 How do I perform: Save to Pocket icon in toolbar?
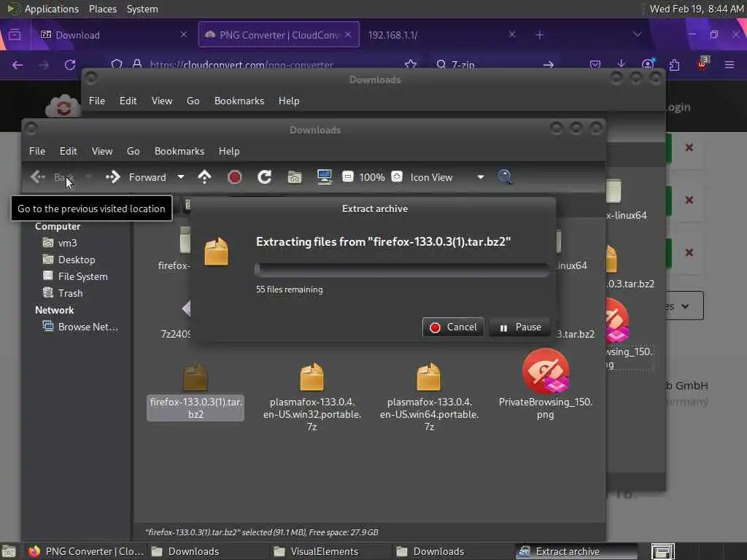pyautogui.click(x=595, y=64)
